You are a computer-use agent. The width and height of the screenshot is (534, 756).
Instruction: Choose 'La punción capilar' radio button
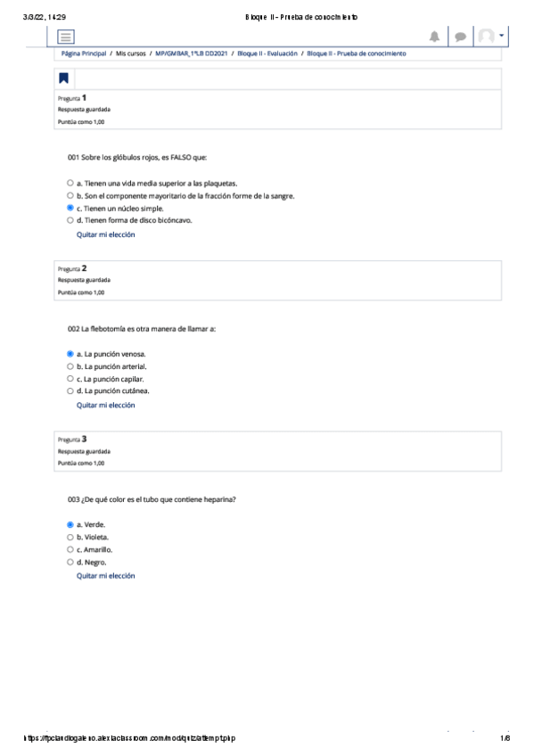point(70,379)
